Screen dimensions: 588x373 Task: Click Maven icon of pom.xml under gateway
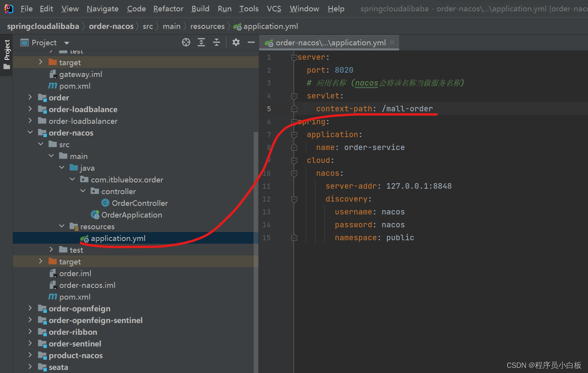point(53,86)
